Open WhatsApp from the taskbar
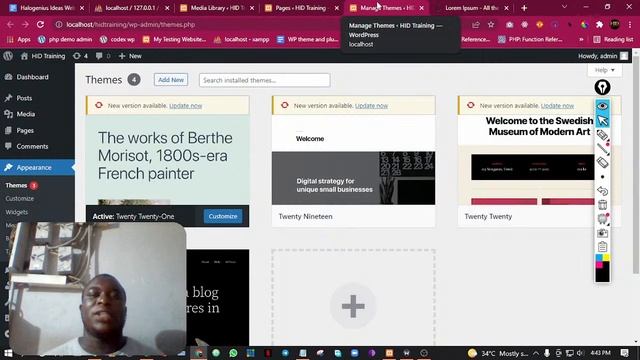 pos(233,353)
